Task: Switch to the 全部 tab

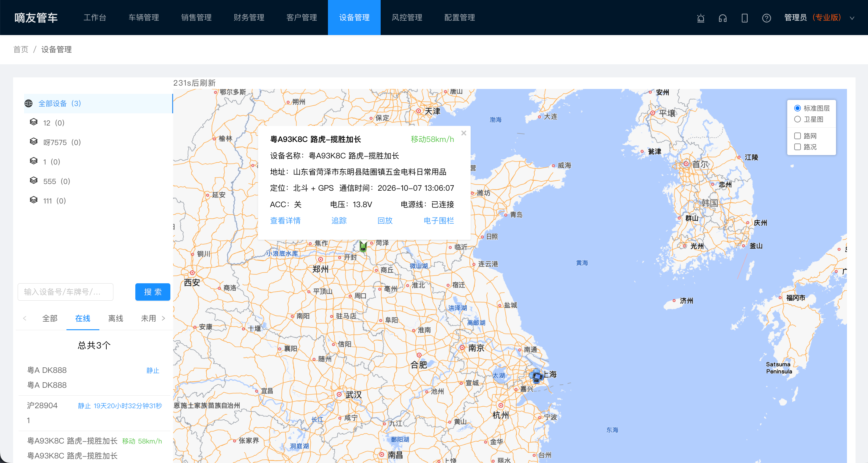Action: click(x=50, y=318)
